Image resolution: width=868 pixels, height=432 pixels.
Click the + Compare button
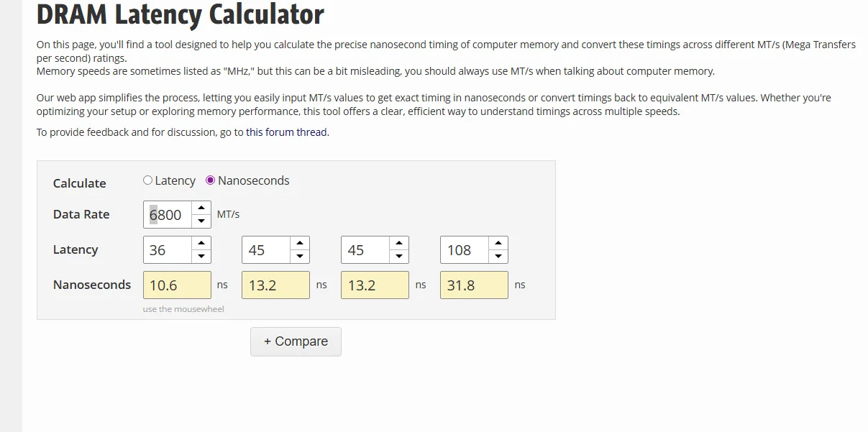coord(296,341)
